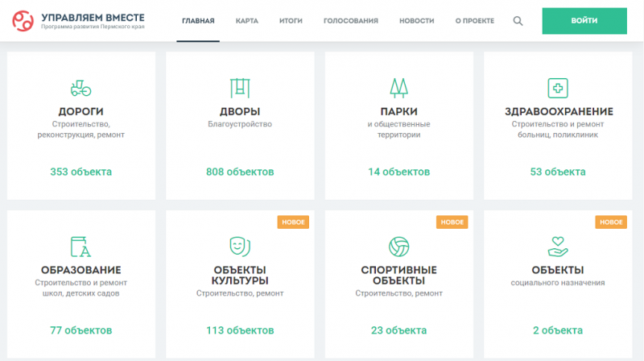The image size is (644, 361).
Task: Click Новое badge on social objects card
Action: pyautogui.click(x=611, y=222)
